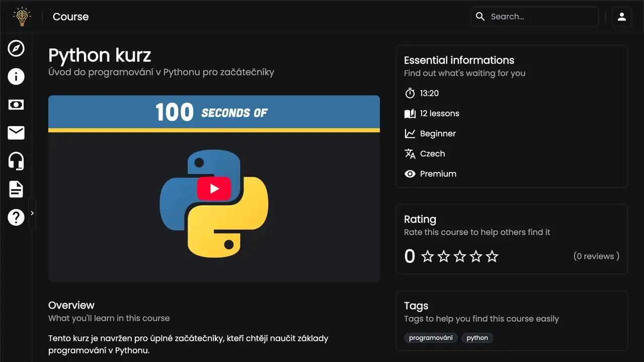
Task: Click the Essential informations heading
Action: click(459, 60)
